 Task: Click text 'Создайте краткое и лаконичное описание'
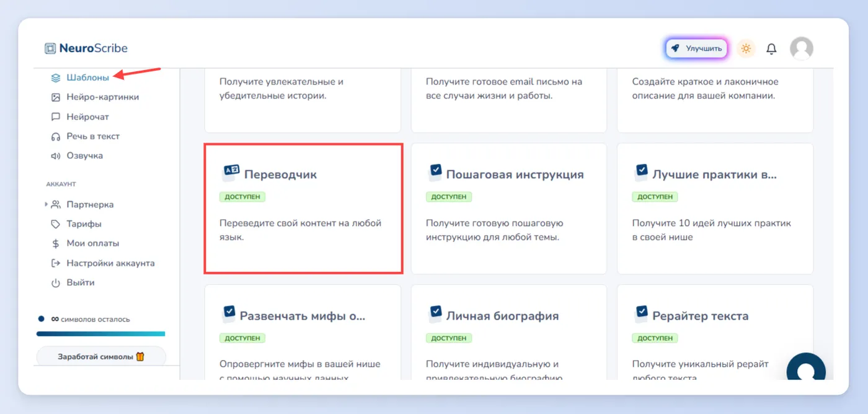click(x=705, y=89)
